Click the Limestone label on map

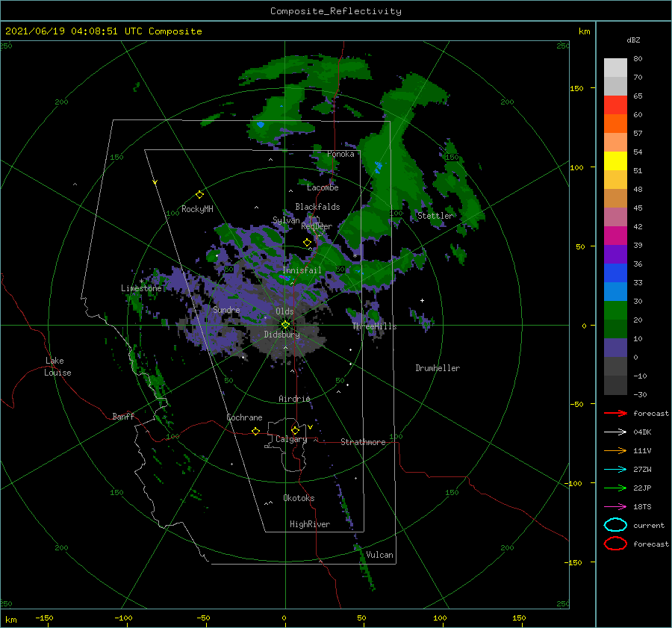click(x=141, y=288)
